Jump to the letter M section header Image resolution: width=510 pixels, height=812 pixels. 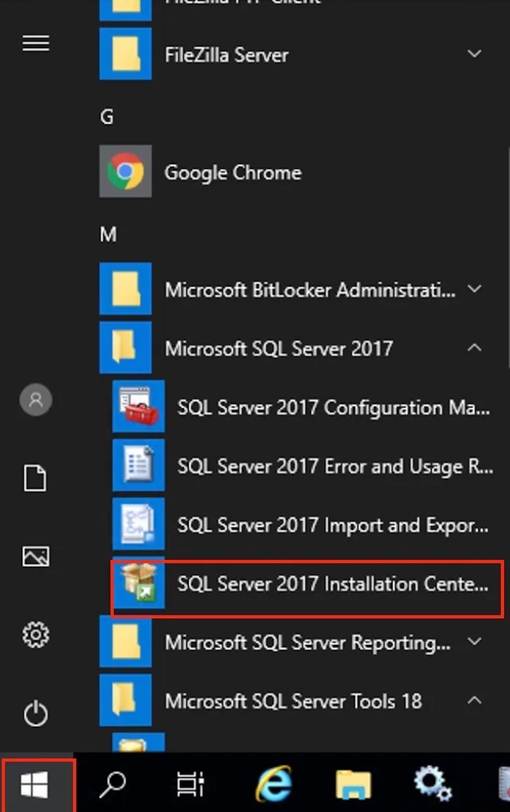(x=108, y=234)
